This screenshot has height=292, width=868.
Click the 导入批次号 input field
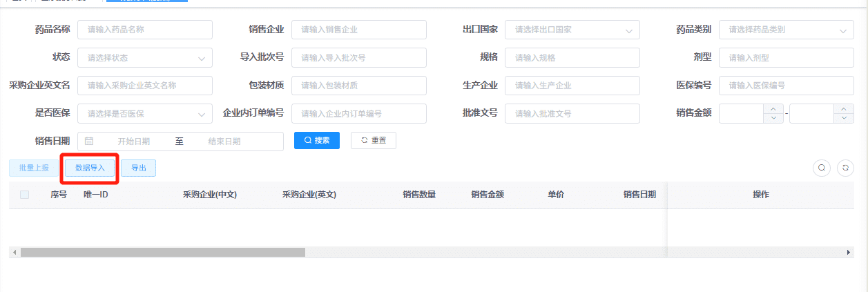tap(359, 57)
